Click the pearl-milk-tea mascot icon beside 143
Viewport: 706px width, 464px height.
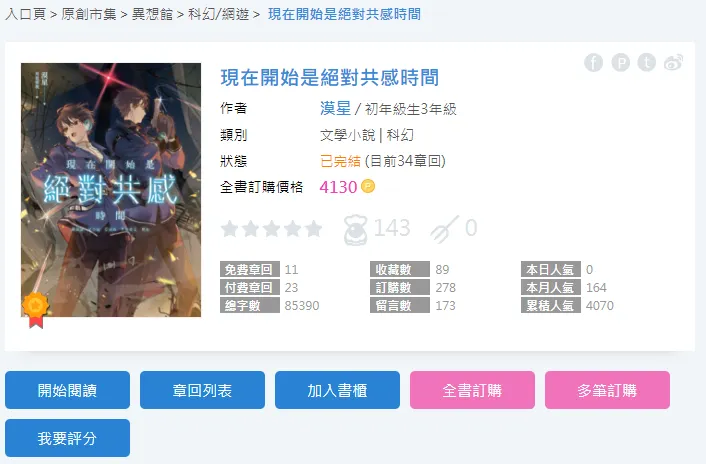(x=355, y=230)
